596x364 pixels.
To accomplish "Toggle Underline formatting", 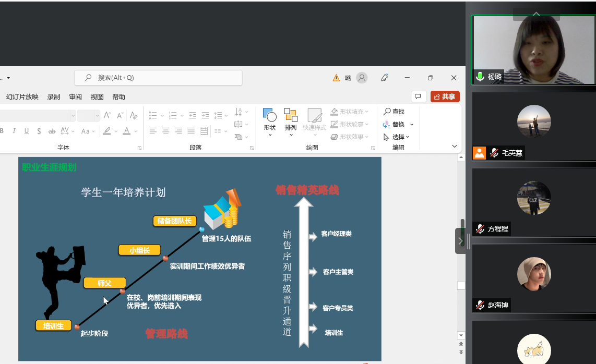I will (x=26, y=131).
